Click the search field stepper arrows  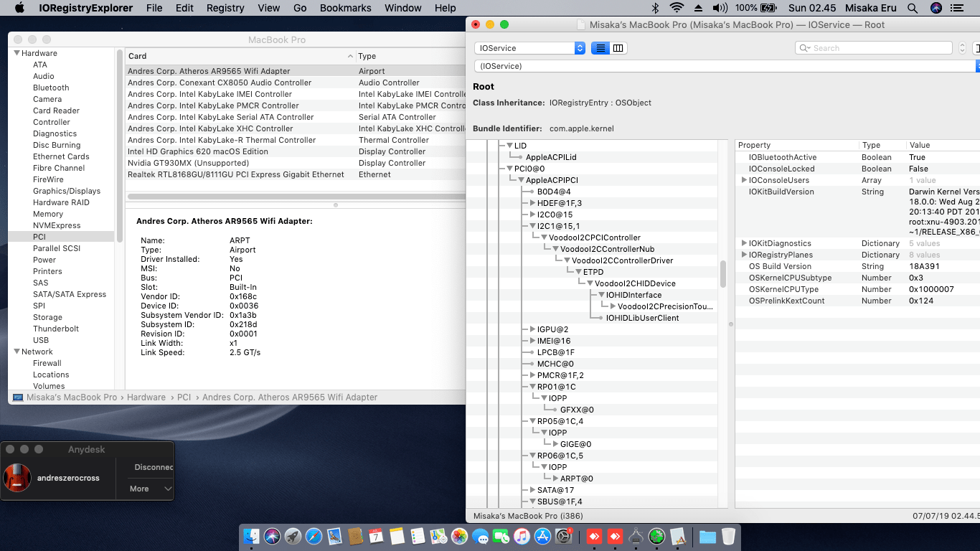(x=962, y=48)
